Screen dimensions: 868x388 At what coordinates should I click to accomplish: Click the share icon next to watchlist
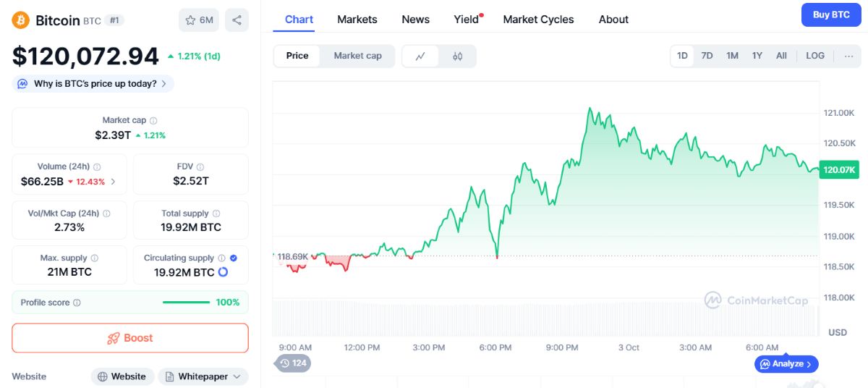(237, 20)
